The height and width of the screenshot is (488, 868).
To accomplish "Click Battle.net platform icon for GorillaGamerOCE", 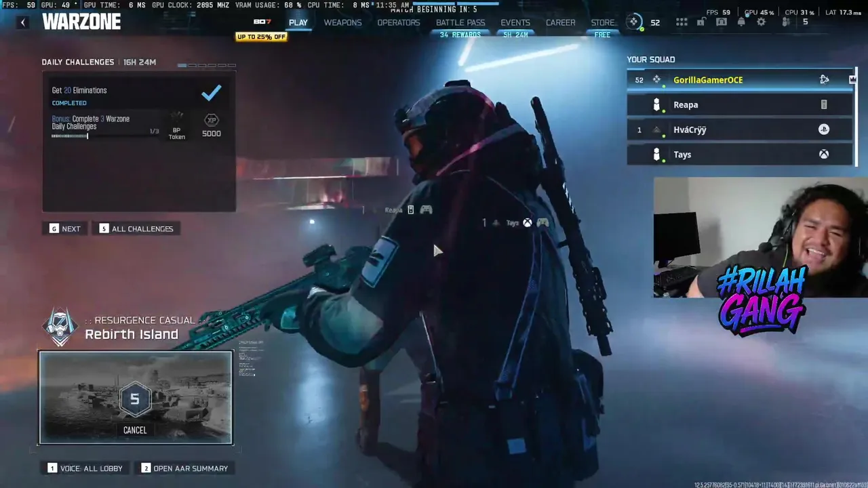I will (824, 80).
